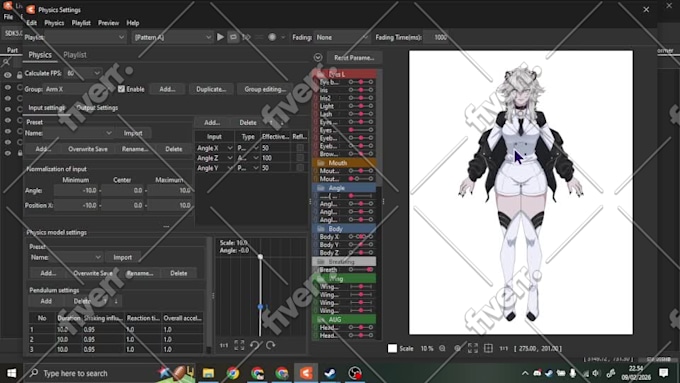680x383 pixels.
Task: Open the notification center icon
Action: 664,373
